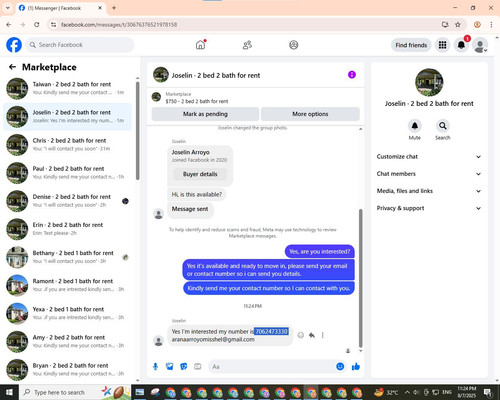500x400 pixels.
Task: Choose a GIF from composer
Action: point(198,367)
